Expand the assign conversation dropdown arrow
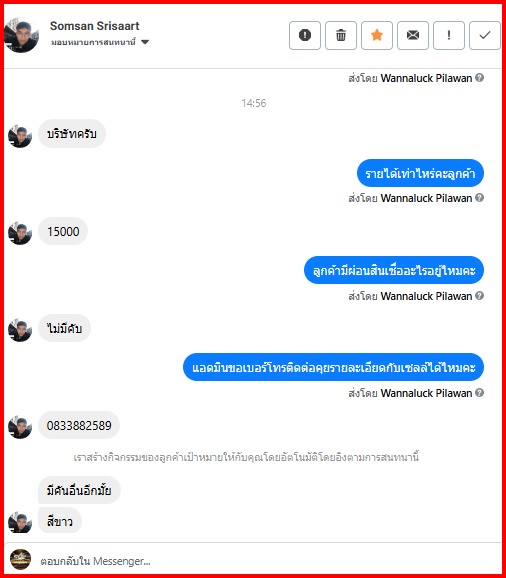The height and width of the screenshot is (578, 506). (145, 42)
